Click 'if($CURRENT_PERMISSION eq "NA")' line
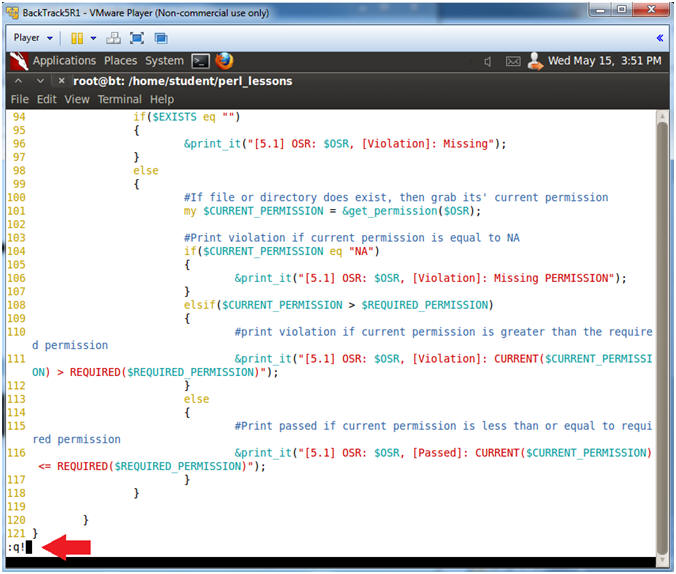 pyautogui.click(x=282, y=251)
